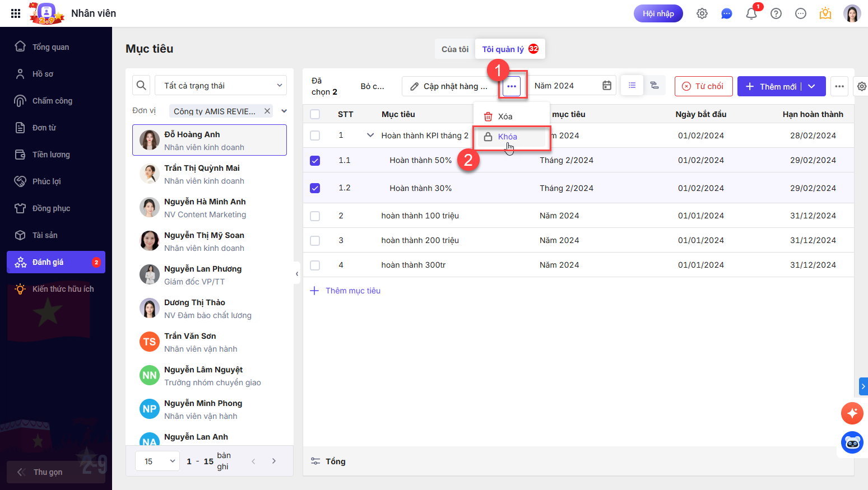868x490 pixels.
Task: Collapse the Hoàn thành KPI tháng 2 row
Action: [x=370, y=136]
